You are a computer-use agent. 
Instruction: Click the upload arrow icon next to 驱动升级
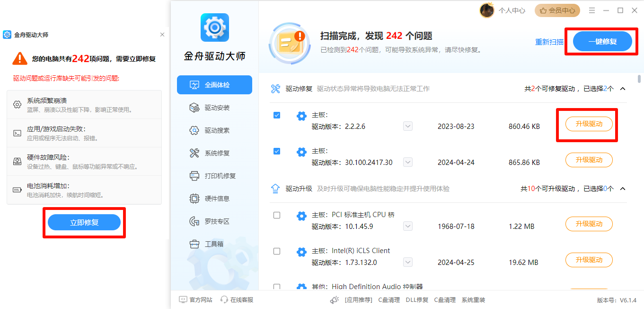[x=275, y=189]
